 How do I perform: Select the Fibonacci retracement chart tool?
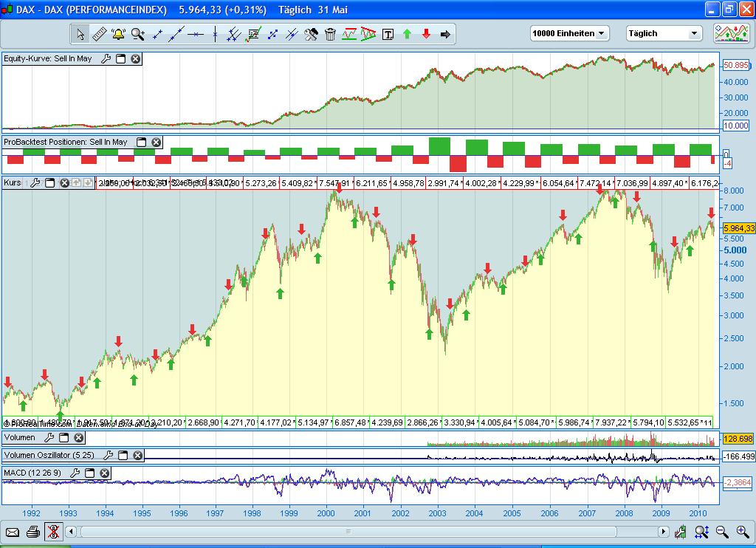254,34
